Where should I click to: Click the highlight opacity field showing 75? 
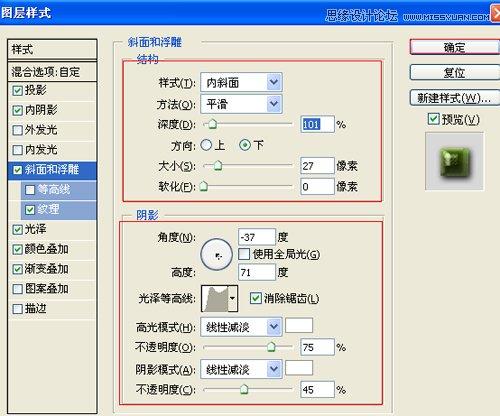pyautogui.click(x=317, y=347)
